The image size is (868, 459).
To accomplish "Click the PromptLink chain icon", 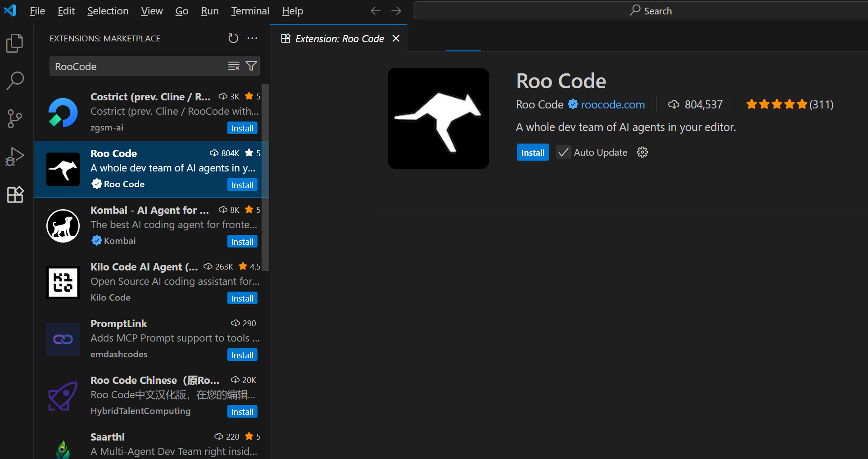I will (63, 339).
